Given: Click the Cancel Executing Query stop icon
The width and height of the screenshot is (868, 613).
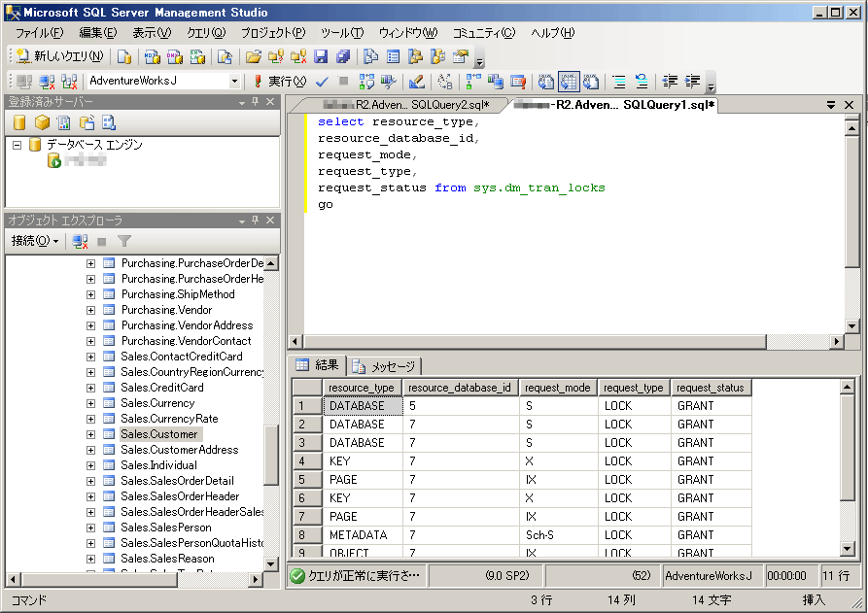Looking at the screenshot, I should [344, 82].
